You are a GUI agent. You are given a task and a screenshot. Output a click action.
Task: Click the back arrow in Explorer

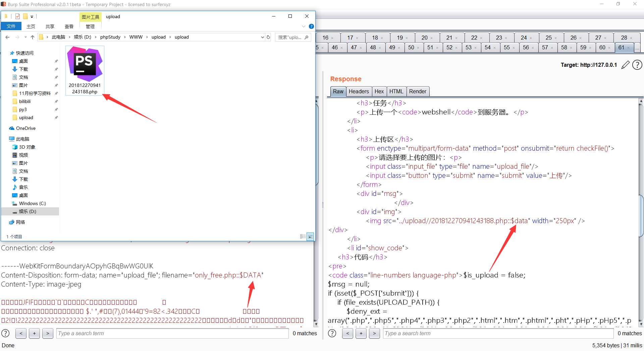[x=8, y=37]
